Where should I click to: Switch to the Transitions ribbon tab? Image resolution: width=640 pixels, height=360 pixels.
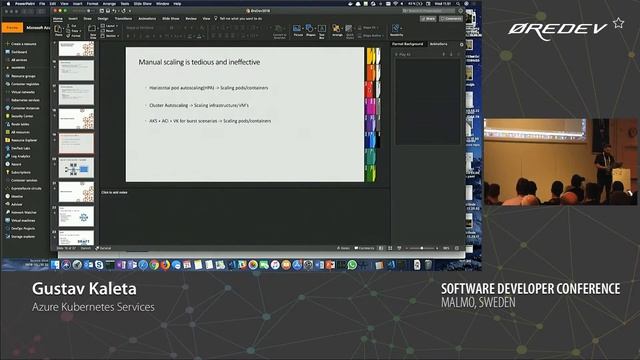point(123,19)
